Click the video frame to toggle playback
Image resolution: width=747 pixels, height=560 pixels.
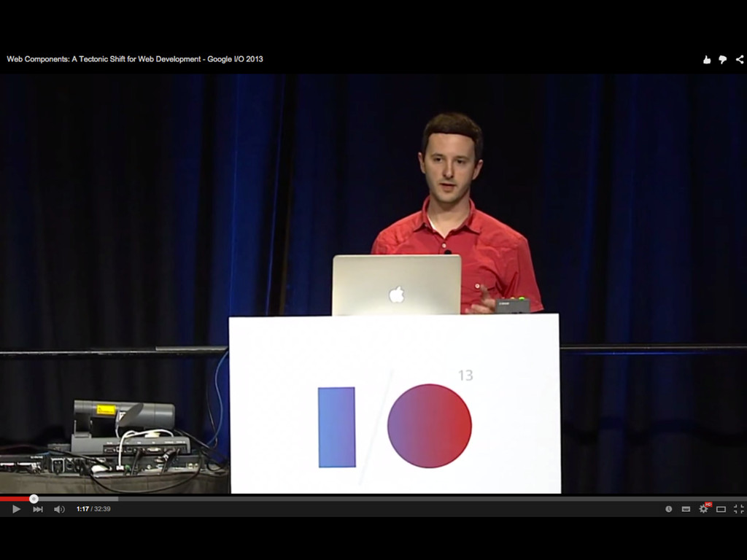point(373,284)
